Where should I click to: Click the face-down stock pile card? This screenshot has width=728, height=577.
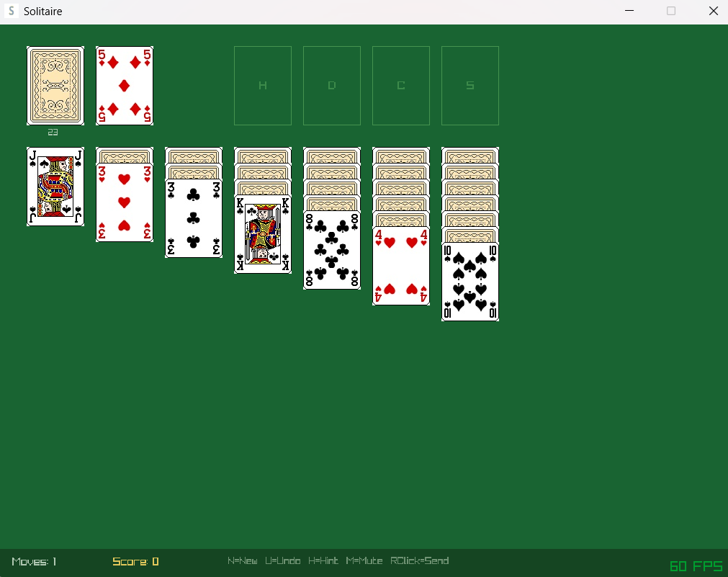pos(55,86)
